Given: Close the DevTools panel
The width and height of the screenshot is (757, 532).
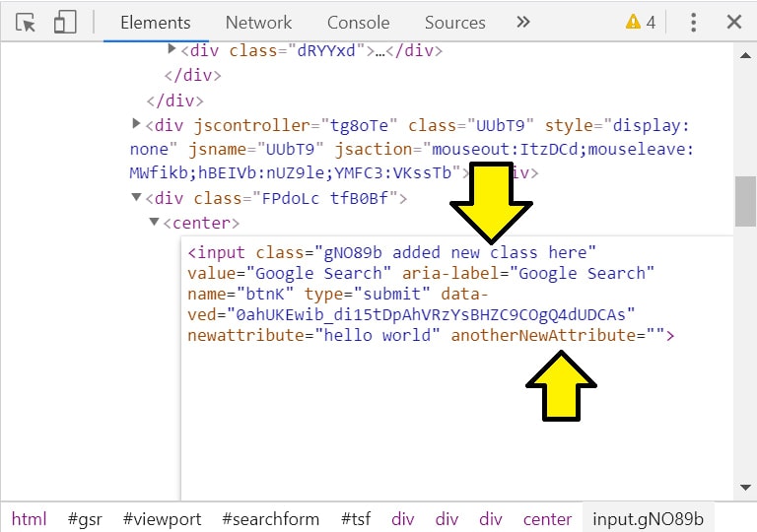Looking at the screenshot, I should [x=733, y=22].
